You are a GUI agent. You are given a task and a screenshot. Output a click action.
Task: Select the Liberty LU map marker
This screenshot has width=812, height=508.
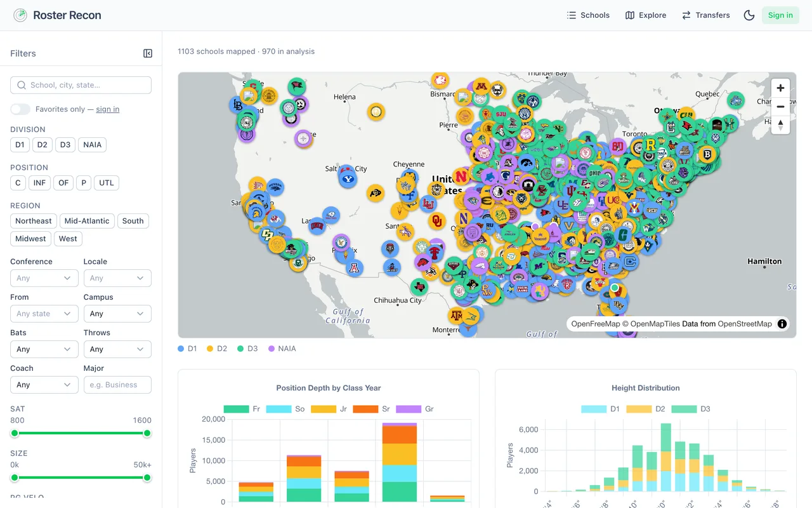pyautogui.click(x=428, y=204)
